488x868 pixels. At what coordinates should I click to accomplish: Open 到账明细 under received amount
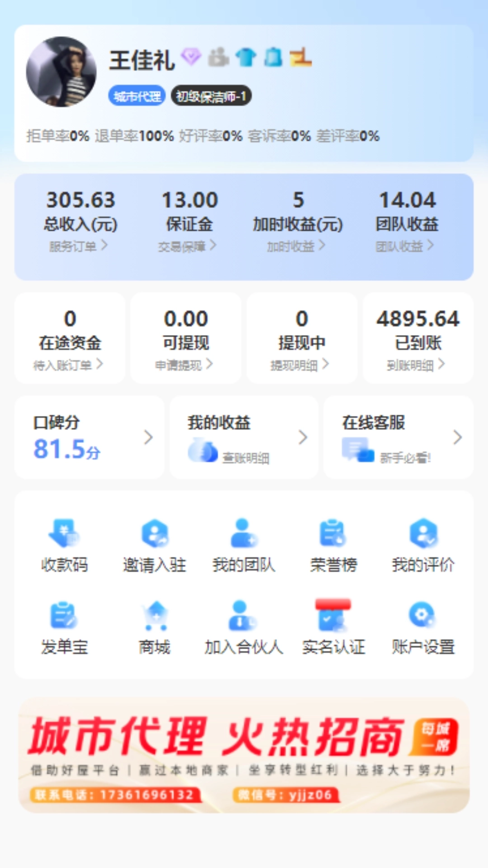click(x=416, y=365)
